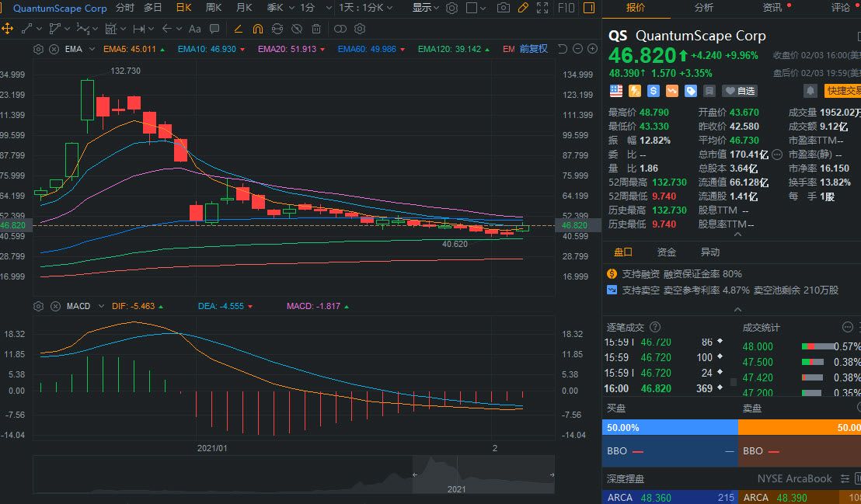Set a price alert with bell icon
The width and height of the screenshot is (861, 504).
810,91
